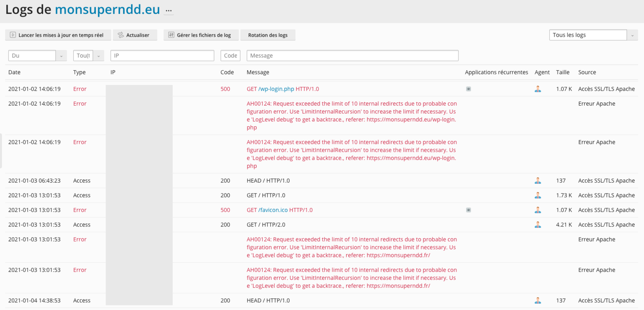644x310 pixels.
Task: Open the /favicon.ico link
Action: coord(273,210)
